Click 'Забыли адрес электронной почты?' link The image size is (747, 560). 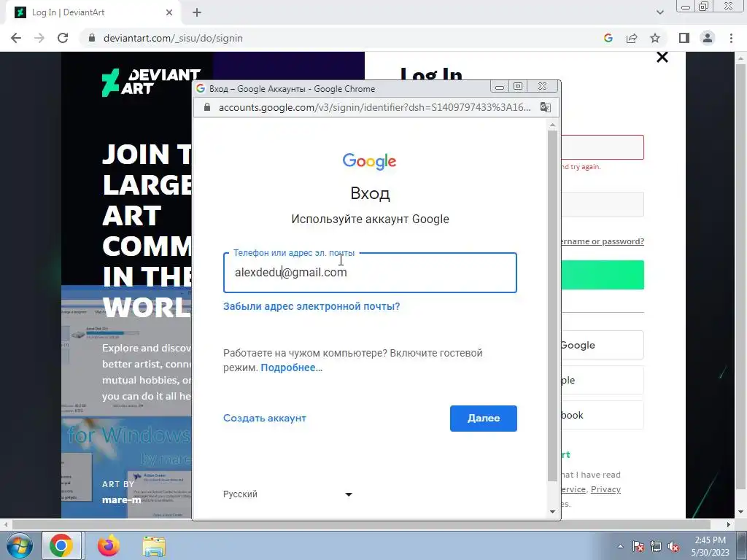click(311, 306)
